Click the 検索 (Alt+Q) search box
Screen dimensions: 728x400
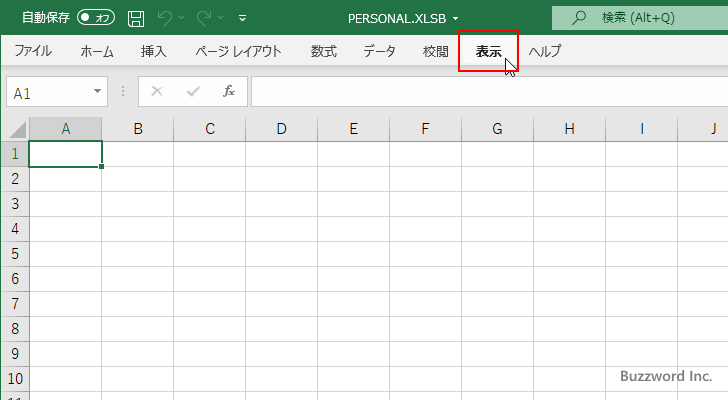pos(640,18)
